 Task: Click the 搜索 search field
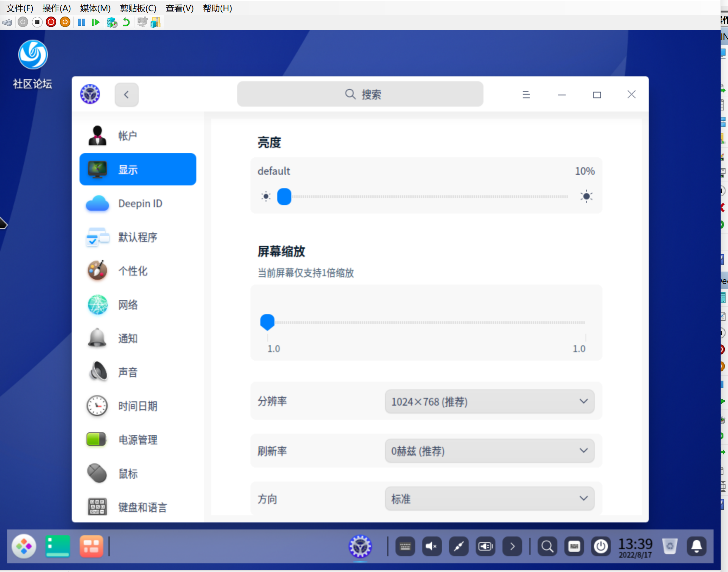(x=360, y=94)
